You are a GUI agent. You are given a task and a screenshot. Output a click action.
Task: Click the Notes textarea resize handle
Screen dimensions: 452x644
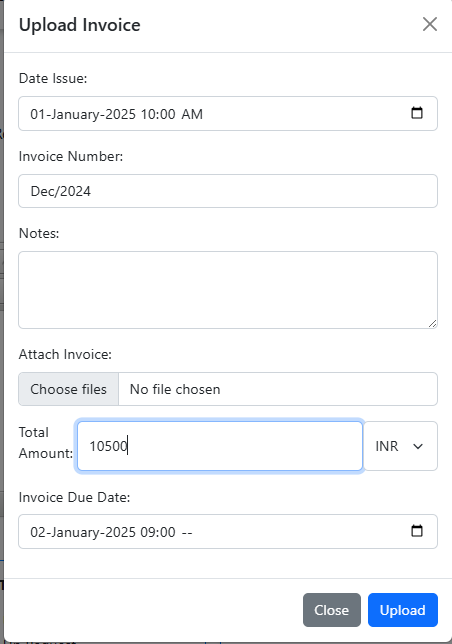[x=432, y=324]
